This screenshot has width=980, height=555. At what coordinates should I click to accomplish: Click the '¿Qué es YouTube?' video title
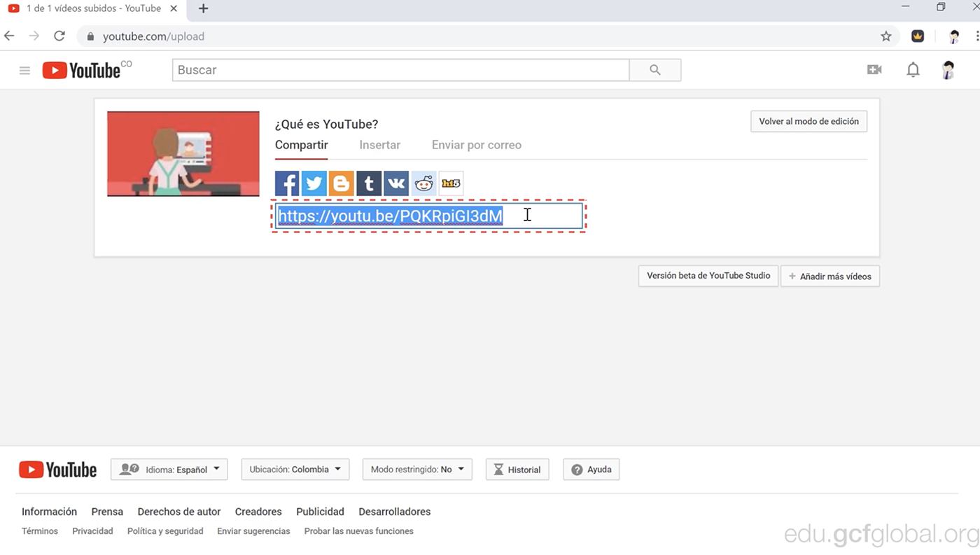[326, 125]
